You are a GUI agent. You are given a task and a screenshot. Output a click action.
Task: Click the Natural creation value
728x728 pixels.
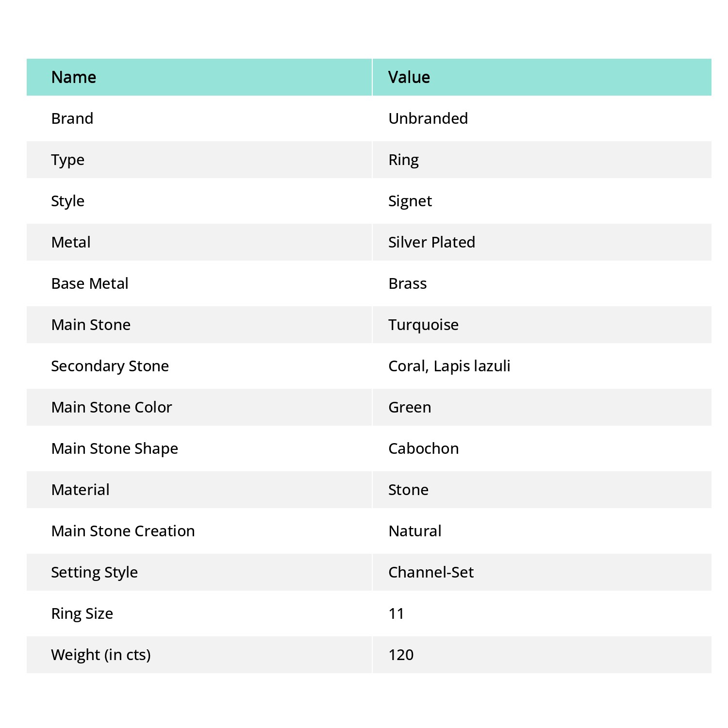(x=414, y=531)
